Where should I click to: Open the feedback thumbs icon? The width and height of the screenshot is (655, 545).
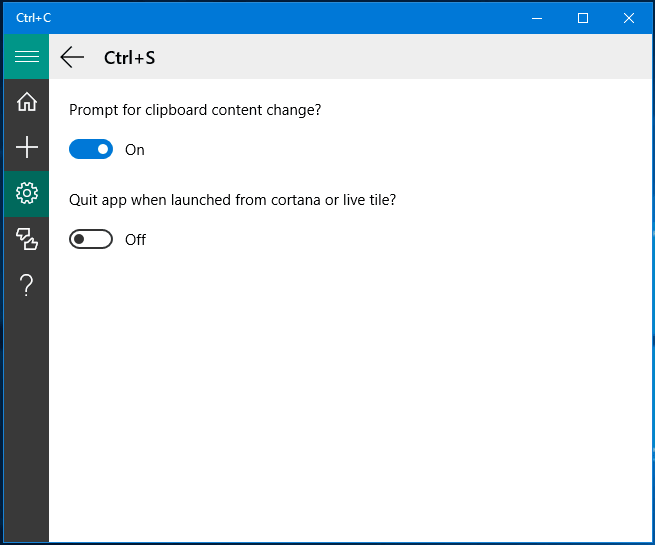[x=27, y=239]
